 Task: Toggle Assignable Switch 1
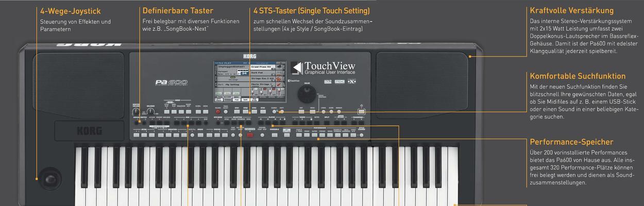[x=137, y=123]
